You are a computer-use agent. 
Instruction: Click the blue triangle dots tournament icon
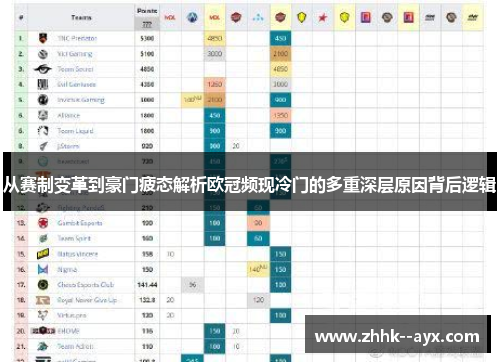[x=258, y=17]
